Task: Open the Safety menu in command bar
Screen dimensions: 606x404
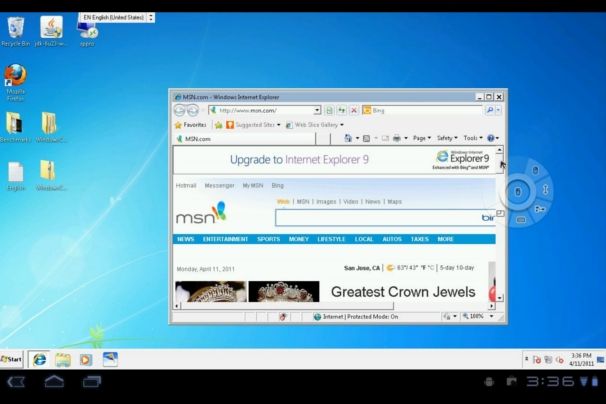Action: tap(447, 138)
